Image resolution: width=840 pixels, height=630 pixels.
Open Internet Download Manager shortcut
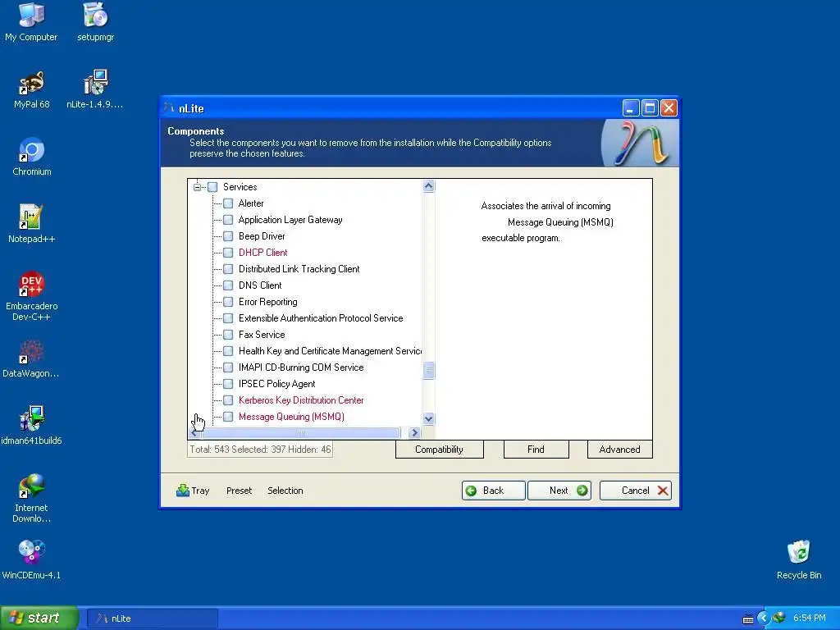point(32,498)
